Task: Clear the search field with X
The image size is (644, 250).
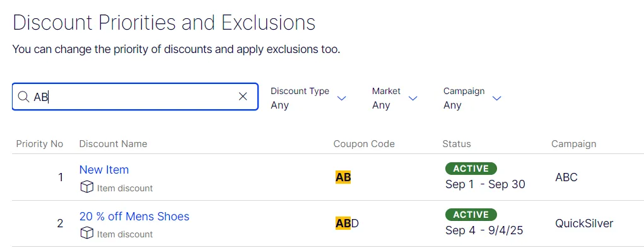Action: click(x=243, y=96)
